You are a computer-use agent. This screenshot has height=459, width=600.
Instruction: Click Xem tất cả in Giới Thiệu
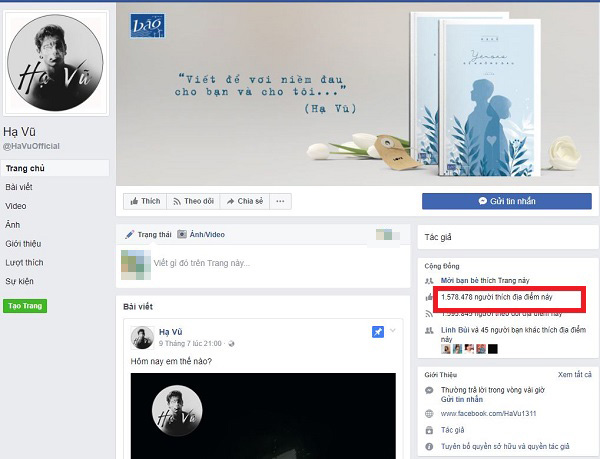pyautogui.click(x=574, y=374)
